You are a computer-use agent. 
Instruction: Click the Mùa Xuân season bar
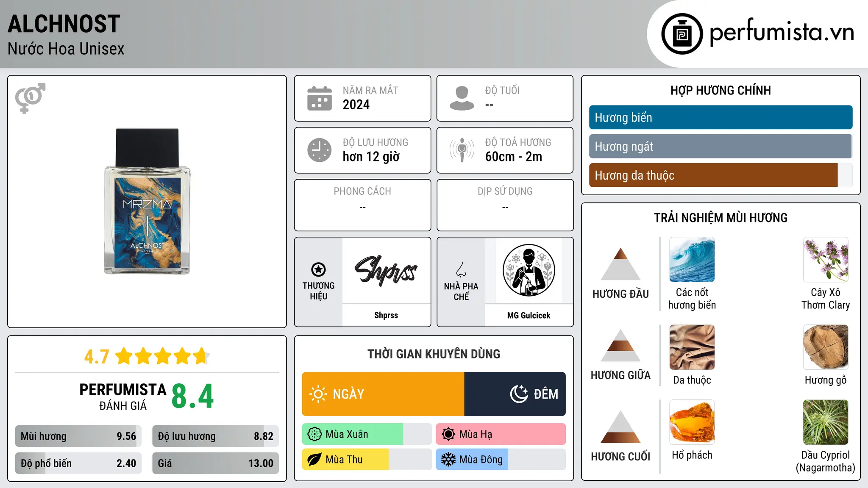[x=367, y=434]
